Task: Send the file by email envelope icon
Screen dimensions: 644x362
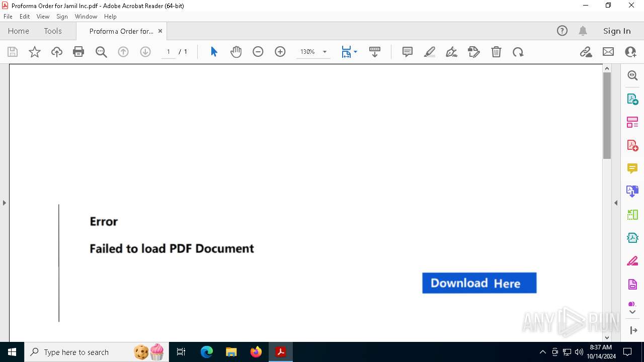Action: 608,52
